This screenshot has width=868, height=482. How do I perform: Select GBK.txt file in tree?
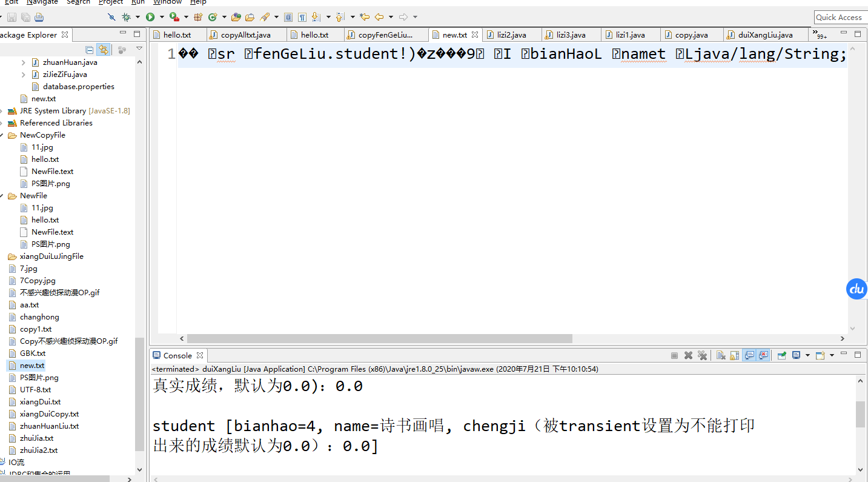[32, 353]
